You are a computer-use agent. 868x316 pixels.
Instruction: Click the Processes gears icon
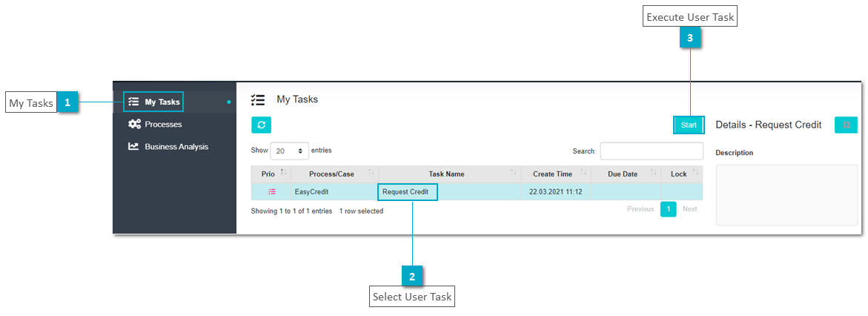pos(134,124)
